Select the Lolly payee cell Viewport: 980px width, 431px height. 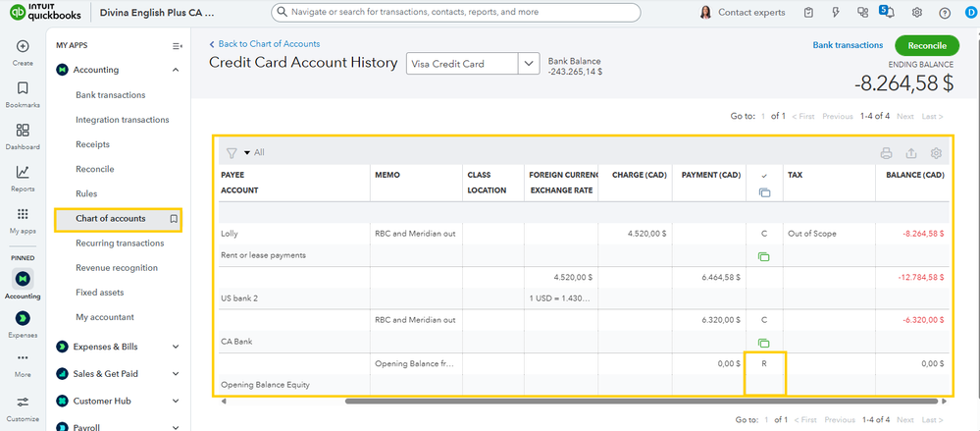(x=294, y=234)
